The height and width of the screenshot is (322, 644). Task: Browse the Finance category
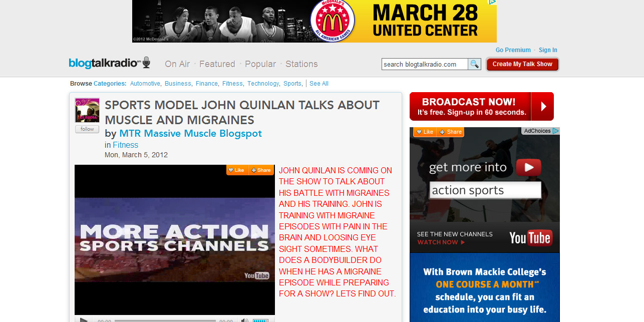coord(206,84)
